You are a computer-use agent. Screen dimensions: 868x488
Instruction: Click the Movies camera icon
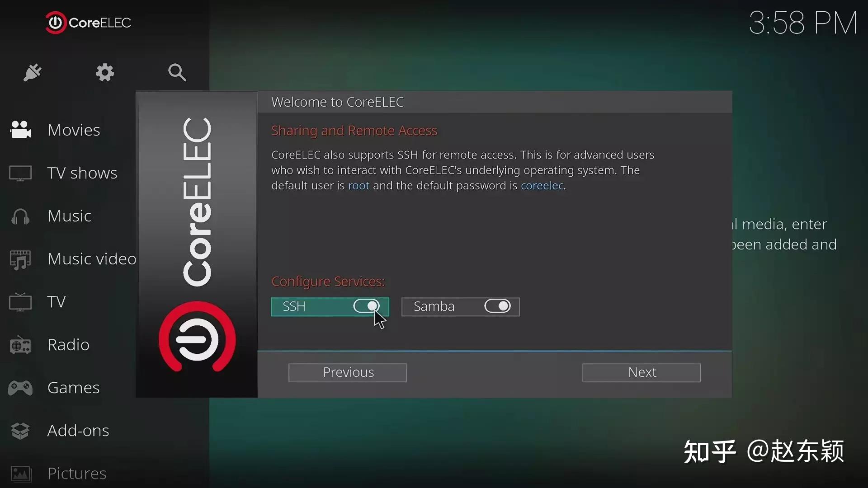[x=20, y=130]
